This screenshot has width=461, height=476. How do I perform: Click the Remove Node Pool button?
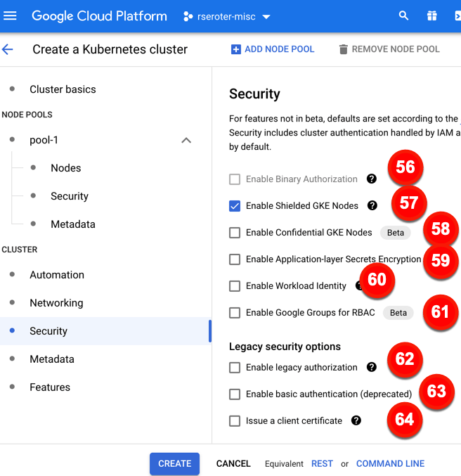tap(389, 49)
